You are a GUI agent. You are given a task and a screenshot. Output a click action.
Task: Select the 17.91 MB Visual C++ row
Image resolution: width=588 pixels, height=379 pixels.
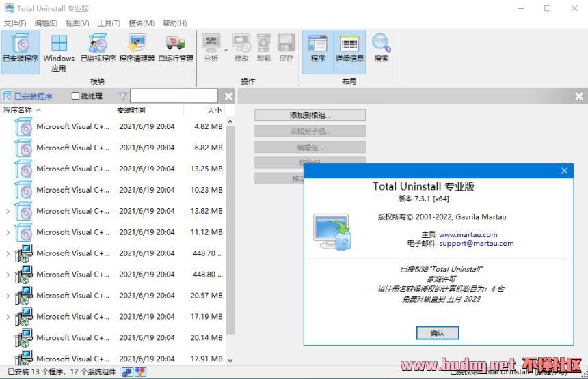tap(113, 358)
